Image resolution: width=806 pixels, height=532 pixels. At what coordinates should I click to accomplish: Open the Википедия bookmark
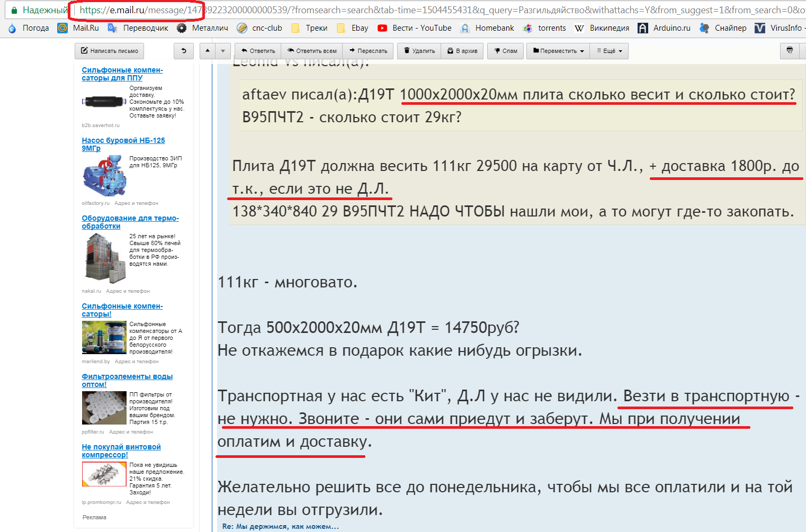click(x=602, y=28)
